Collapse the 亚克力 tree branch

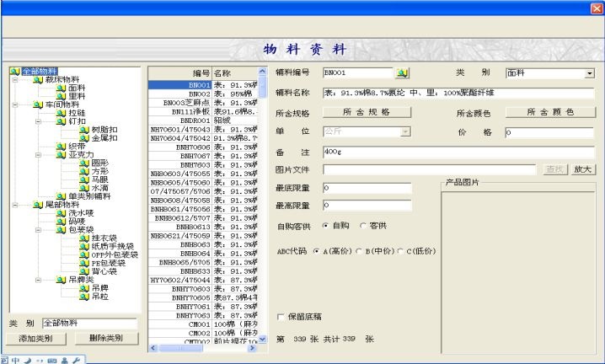pos(38,155)
